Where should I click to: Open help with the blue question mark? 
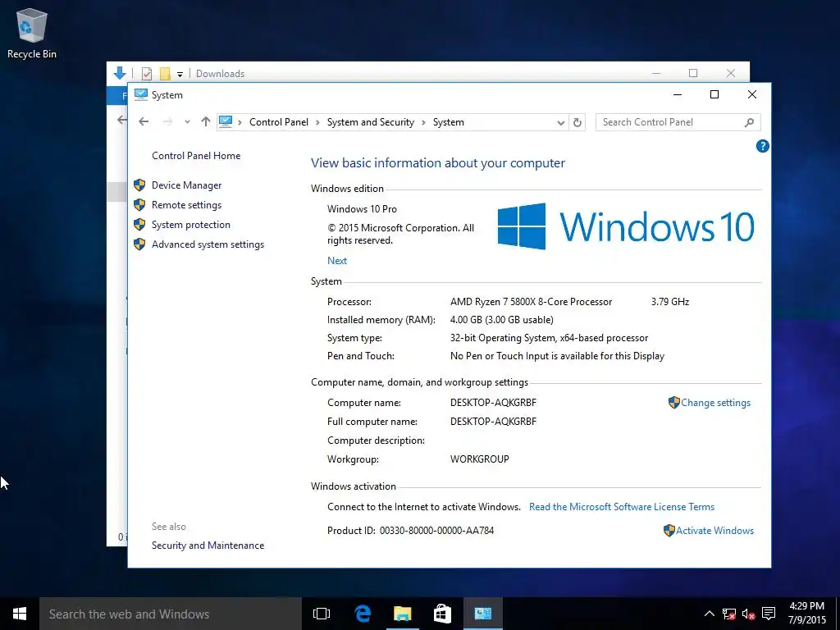[762, 146]
